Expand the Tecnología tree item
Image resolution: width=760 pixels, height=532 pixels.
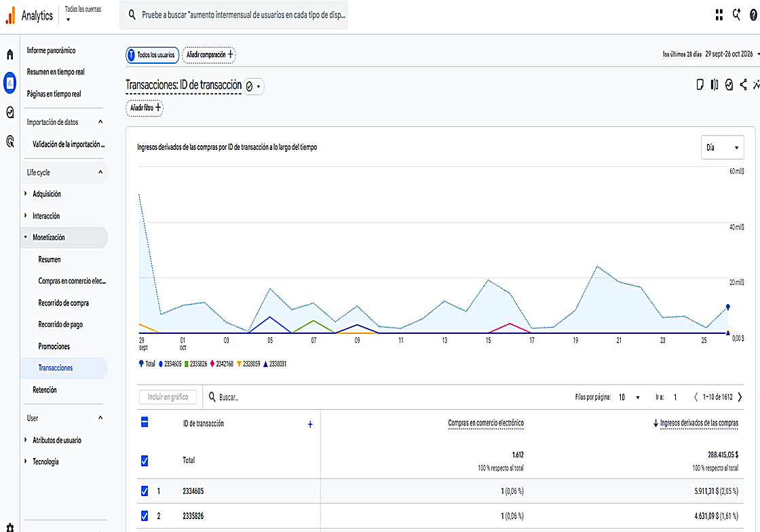tap(26, 461)
